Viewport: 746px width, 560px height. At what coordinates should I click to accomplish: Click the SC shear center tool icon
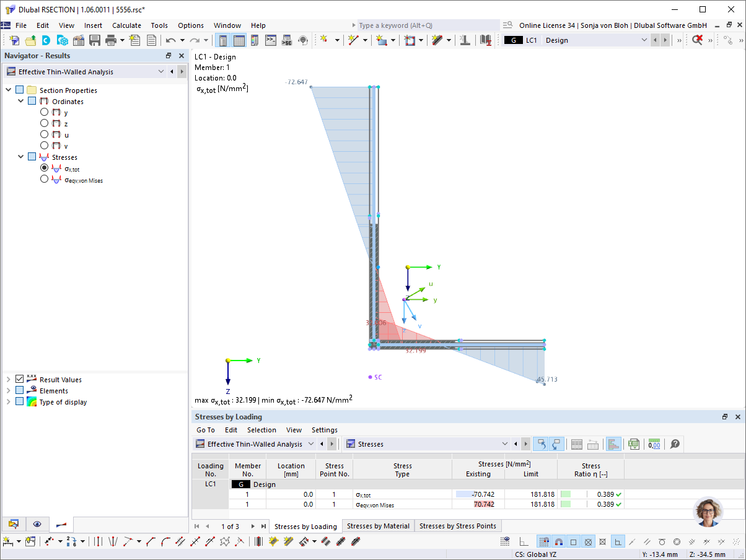coord(287,40)
